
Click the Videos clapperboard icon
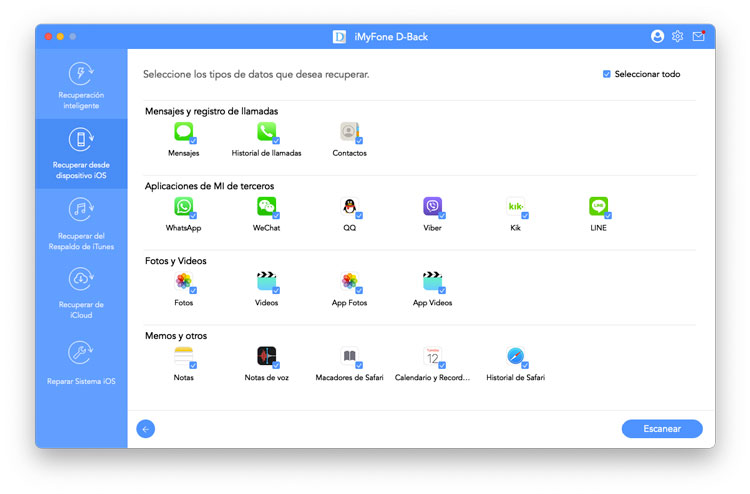tap(266, 281)
